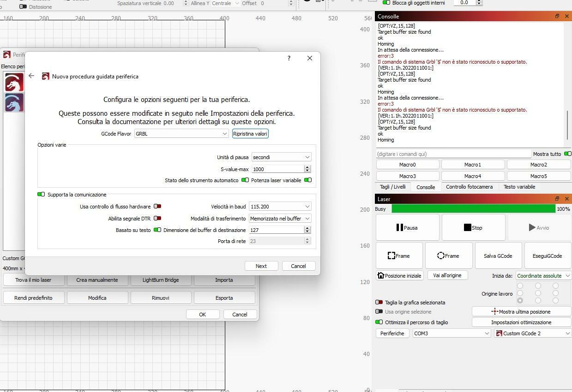Close the Laser panel
Screen dimensions: 572x392
pyautogui.click(x=567, y=199)
